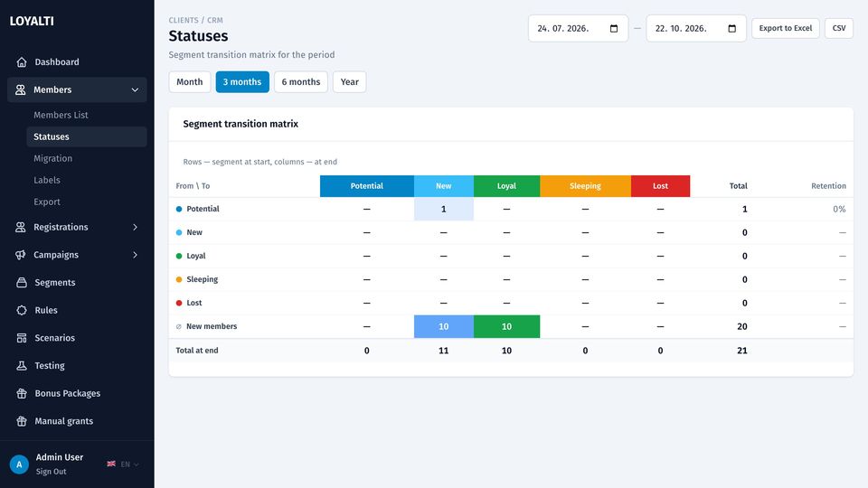This screenshot has width=868, height=488.
Task: Click the Total at end value 21
Action: pos(741,351)
